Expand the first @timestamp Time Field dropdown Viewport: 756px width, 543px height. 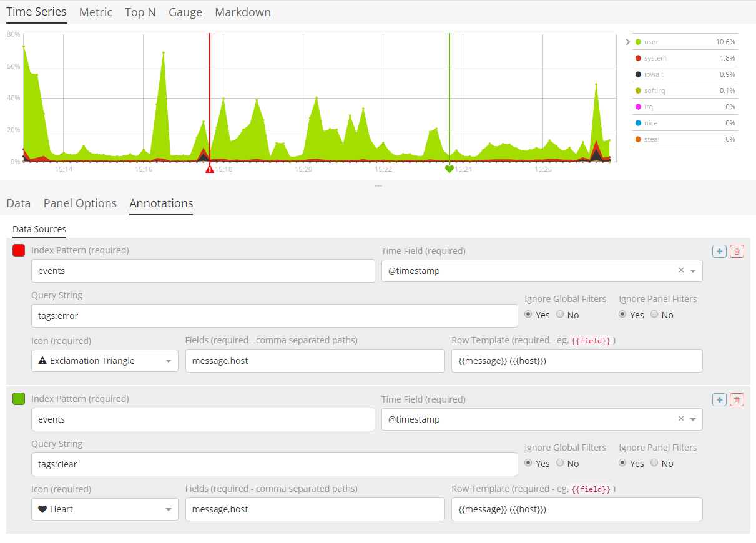click(x=693, y=271)
